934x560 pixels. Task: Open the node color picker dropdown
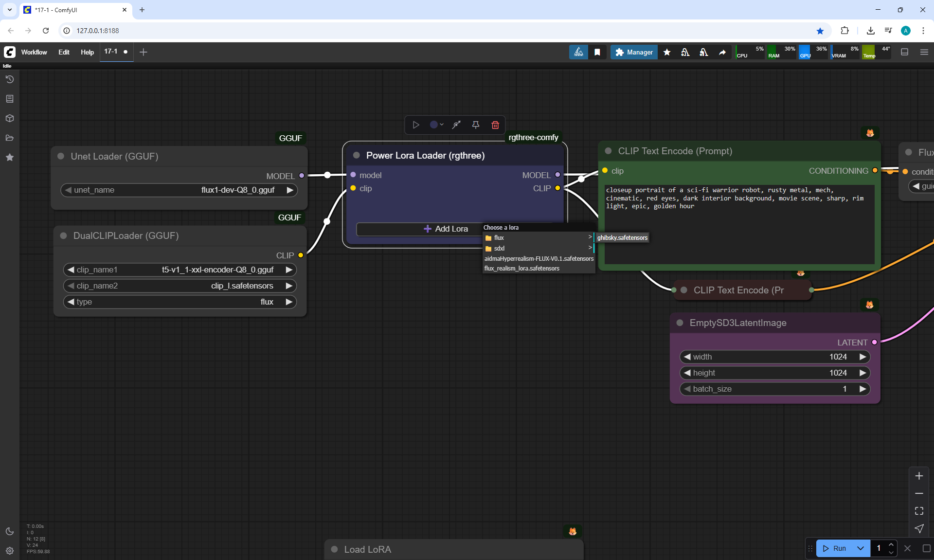click(x=436, y=125)
